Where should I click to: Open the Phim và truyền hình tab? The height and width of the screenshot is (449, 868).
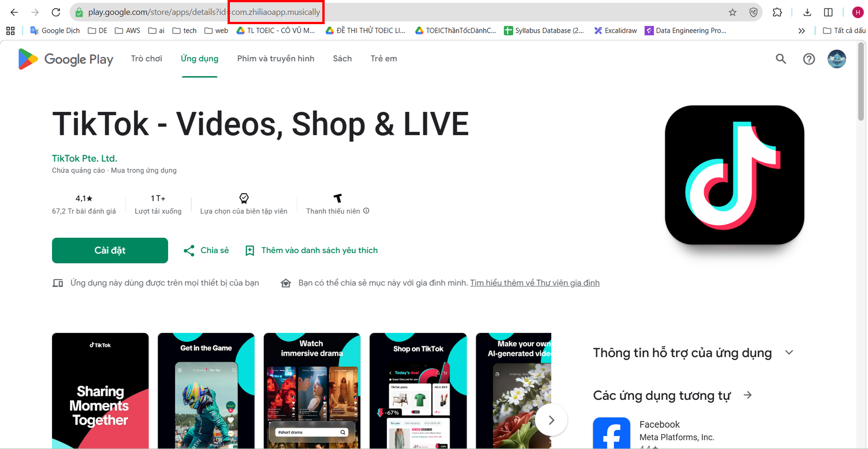pyautogui.click(x=275, y=59)
